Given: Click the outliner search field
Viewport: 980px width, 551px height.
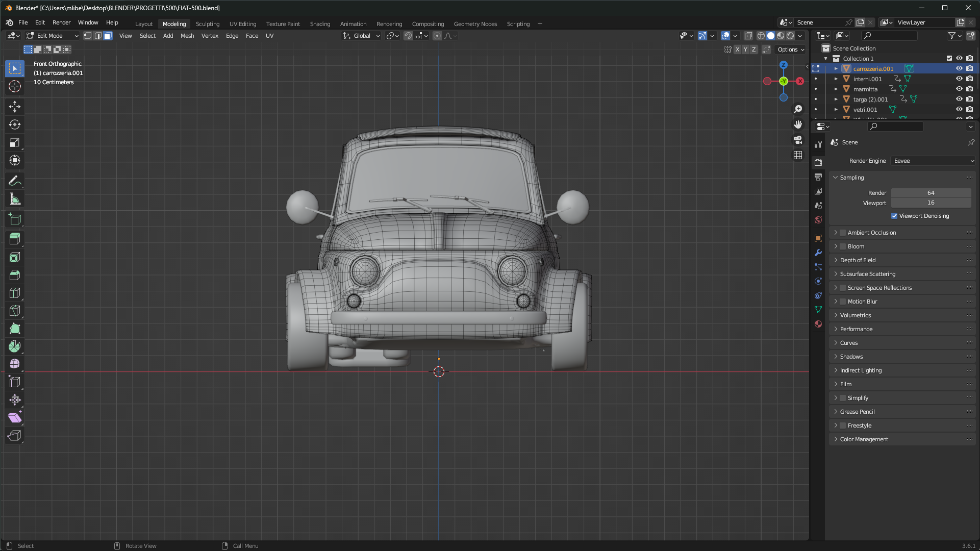Looking at the screenshot, I should (x=889, y=36).
